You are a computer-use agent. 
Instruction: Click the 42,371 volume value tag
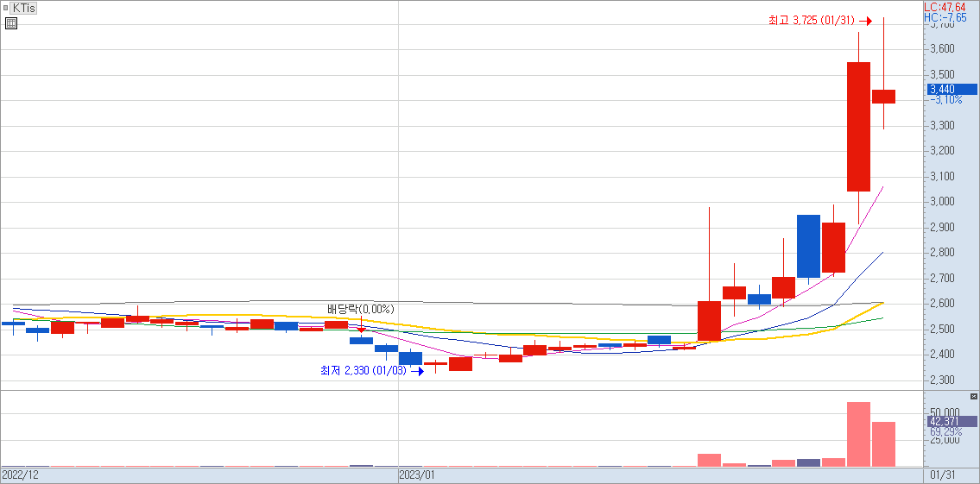pyautogui.click(x=951, y=421)
